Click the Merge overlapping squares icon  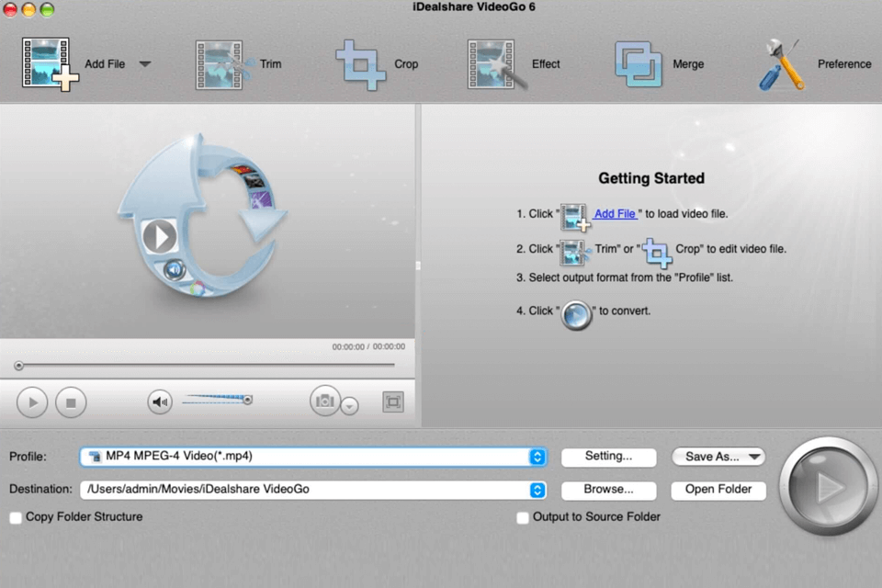(638, 64)
